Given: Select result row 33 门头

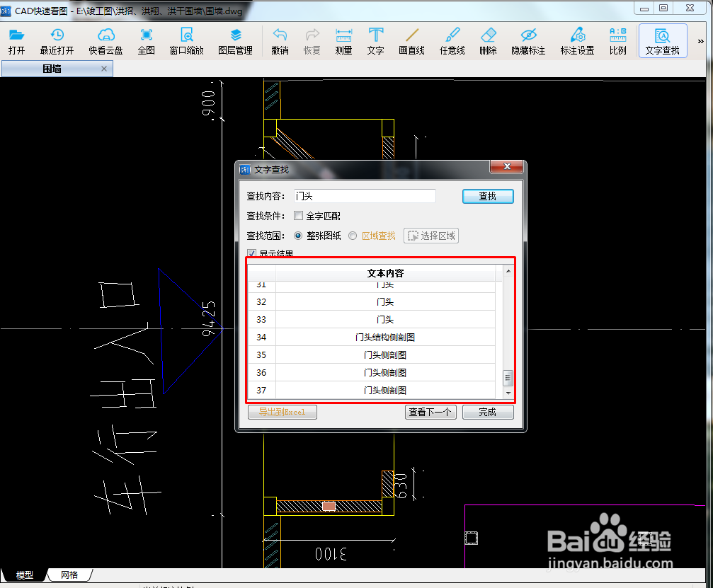Looking at the screenshot, I should [372, 319].
